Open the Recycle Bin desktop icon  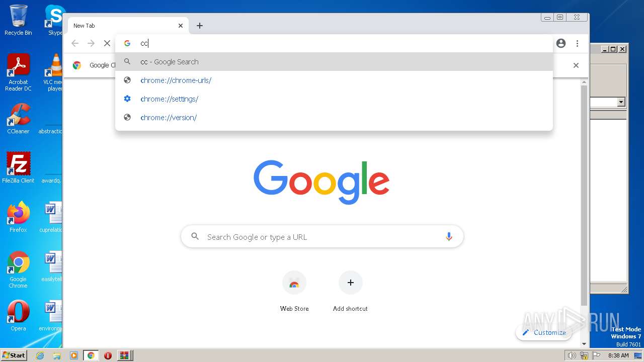18,20
